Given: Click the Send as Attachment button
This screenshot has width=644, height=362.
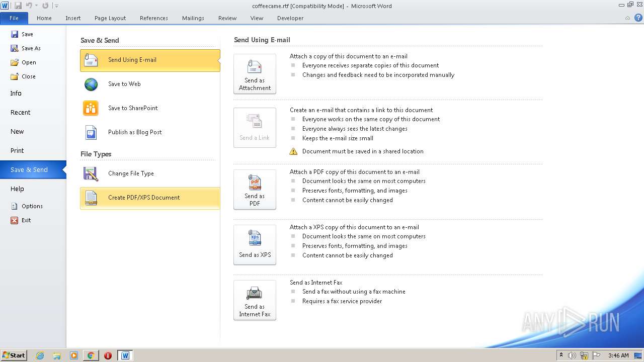Looking at the screenshot, I should [x=255, y=74].
